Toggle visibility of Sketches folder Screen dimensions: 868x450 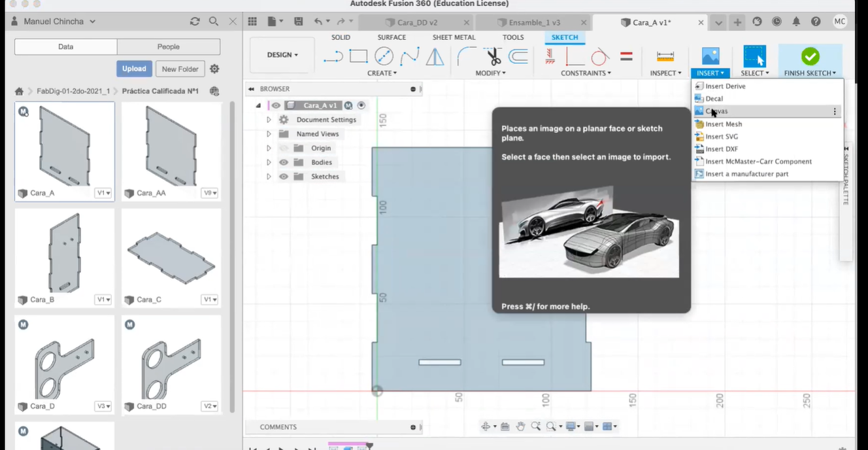tap(284, 177)
